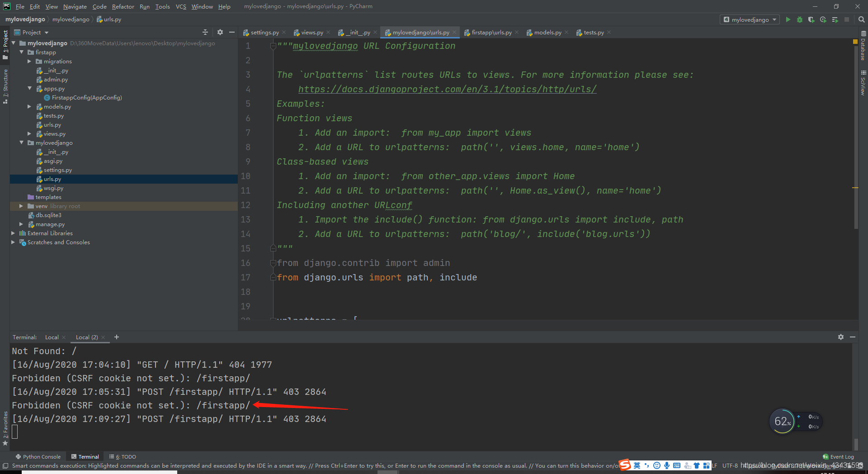Image resolution: width=868 pixels, height=474 pixels.
Task: Toggle Sogou Chinese/English mode
Action: pos(637,465)
